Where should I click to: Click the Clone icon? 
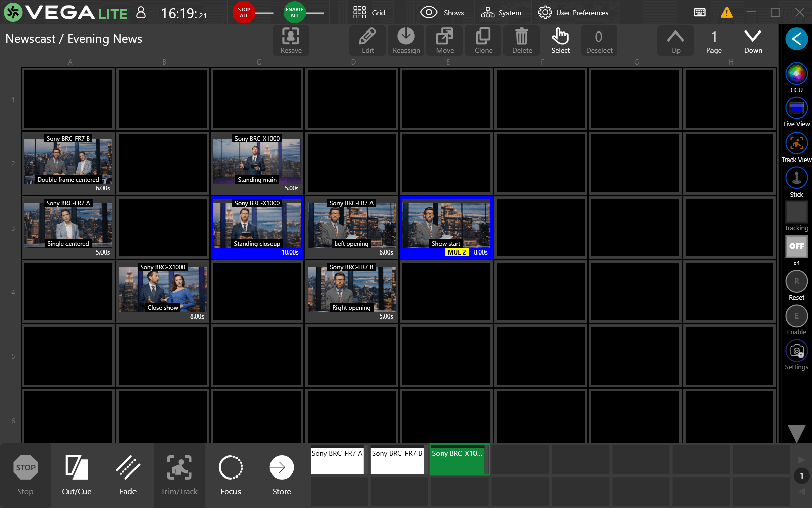click(x=484, y=40)
